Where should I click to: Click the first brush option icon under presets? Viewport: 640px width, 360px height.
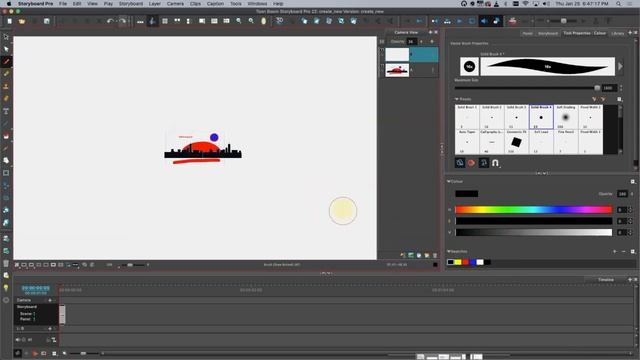[460, 163]
